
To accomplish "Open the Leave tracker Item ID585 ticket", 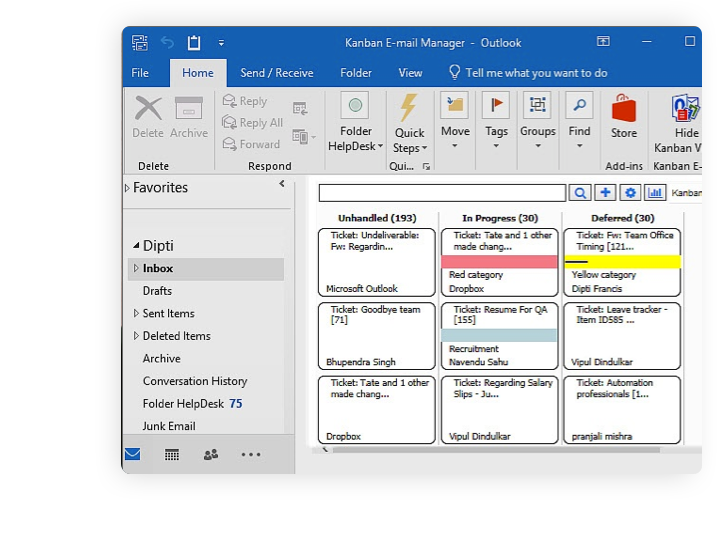I will coord(622,336).
